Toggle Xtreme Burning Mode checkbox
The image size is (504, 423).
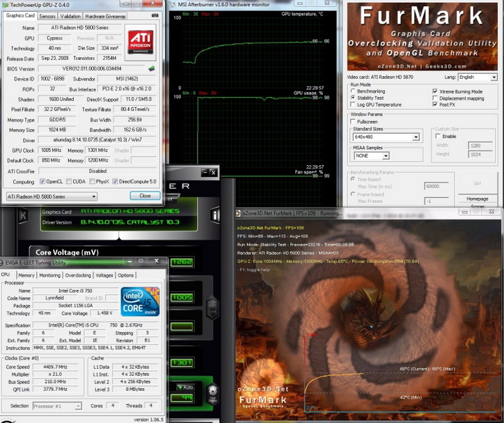(x=435, y=91)
